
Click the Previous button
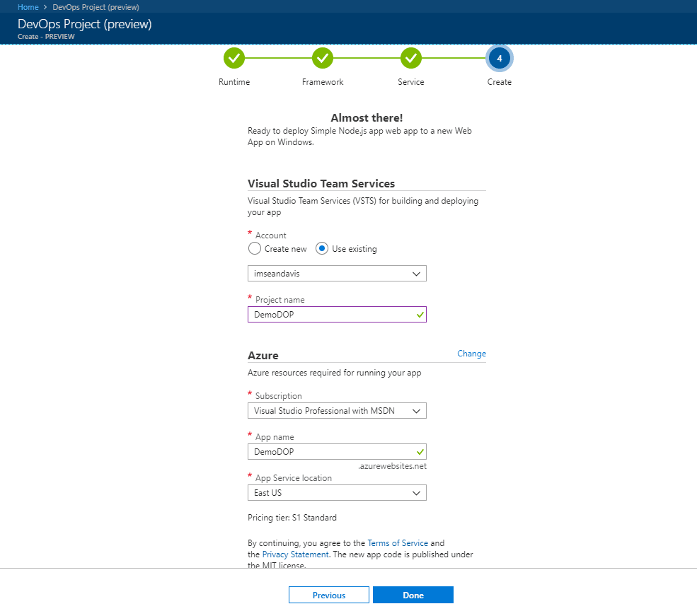[x=329, y=595]
